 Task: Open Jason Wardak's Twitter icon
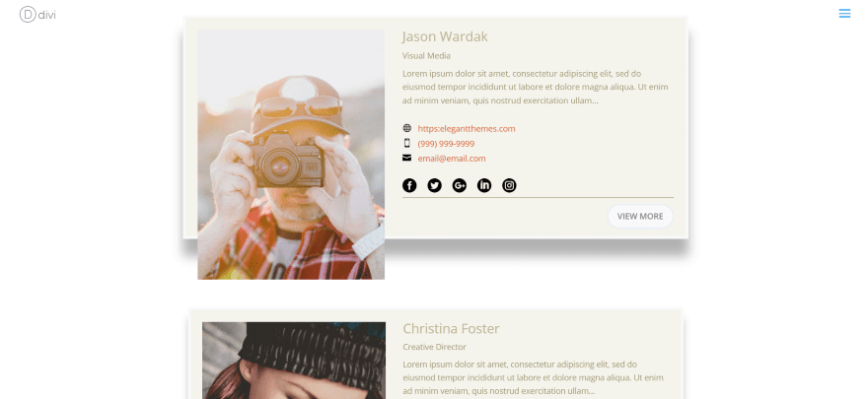pos(435,185)
